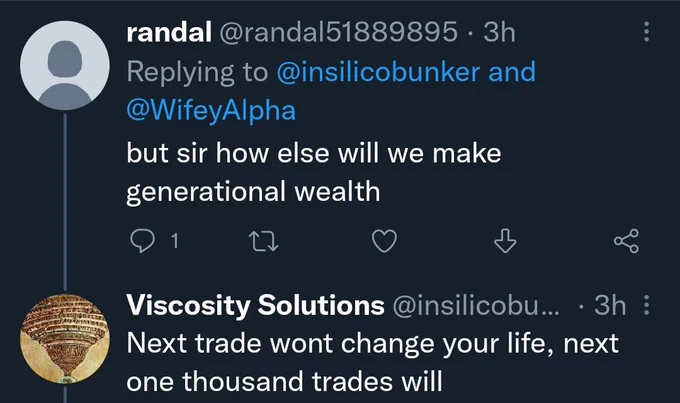680x403 pixels.
Task: Click the download arrow icon under randal's tweet
Action: [505, 241]
